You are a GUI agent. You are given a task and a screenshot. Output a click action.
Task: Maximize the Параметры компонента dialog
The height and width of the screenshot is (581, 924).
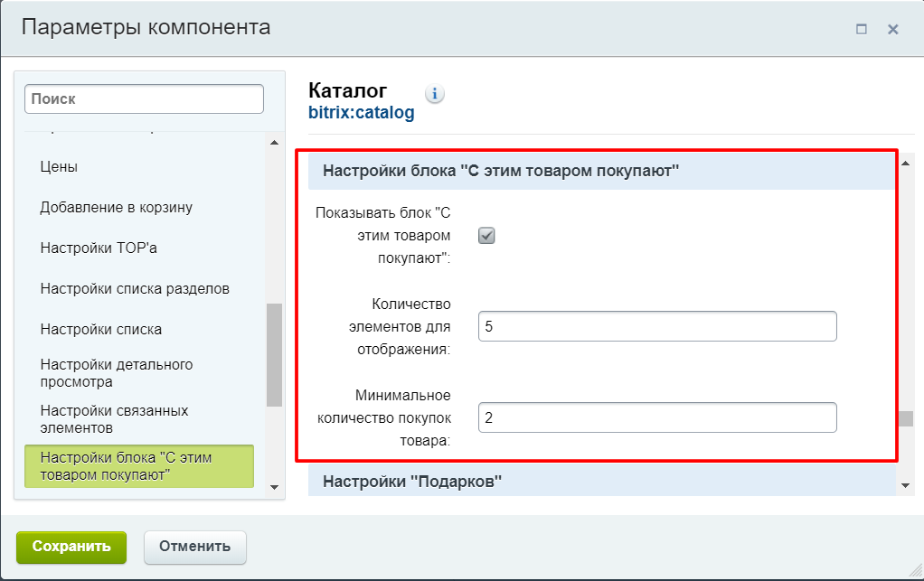[862, 29]
